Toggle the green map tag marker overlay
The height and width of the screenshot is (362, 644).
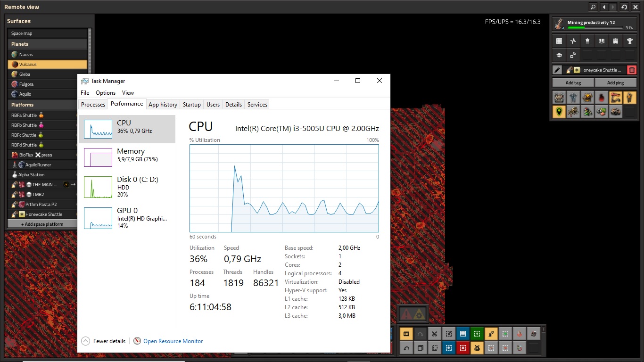[x=559, y=112]
